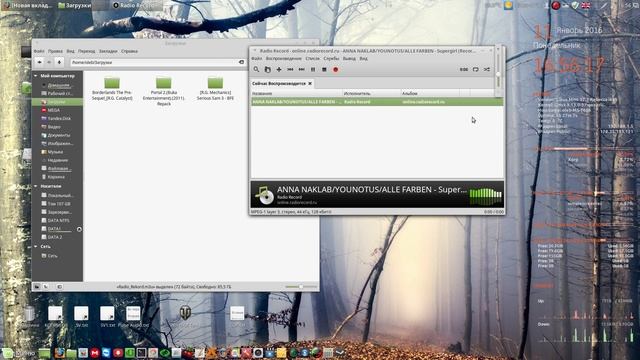Toggle the red record stream button
Screen dimensions: 640x360
(x=336, y=69)
